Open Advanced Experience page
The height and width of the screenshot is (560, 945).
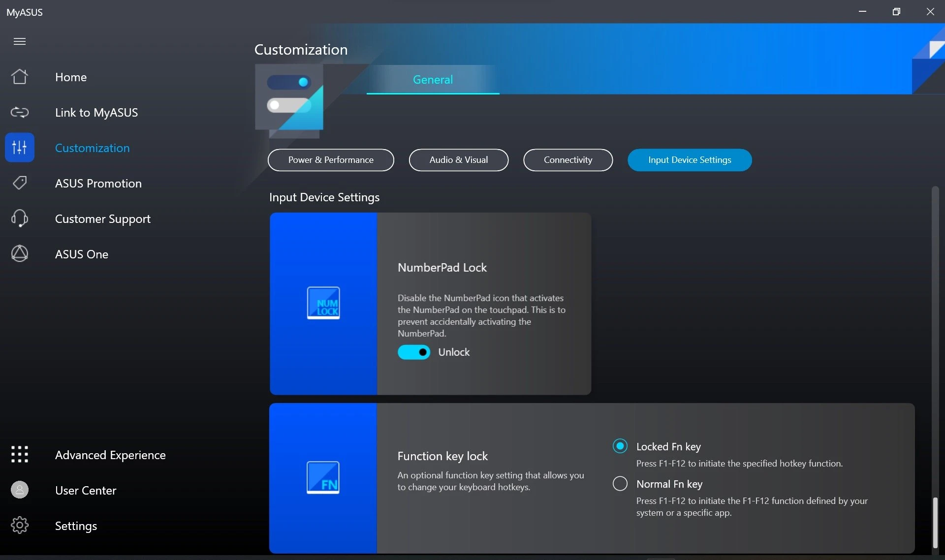pos(110,455)
